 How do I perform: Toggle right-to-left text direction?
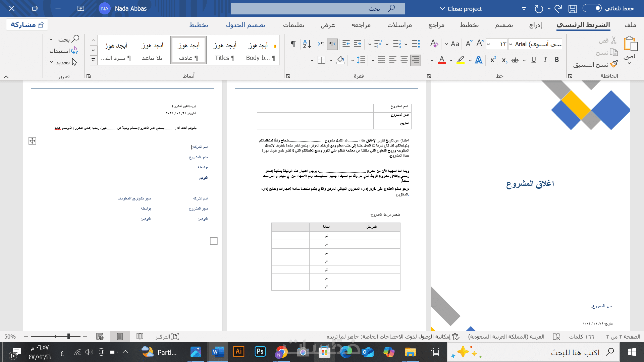pyautogui.click(x=332, y=44)
